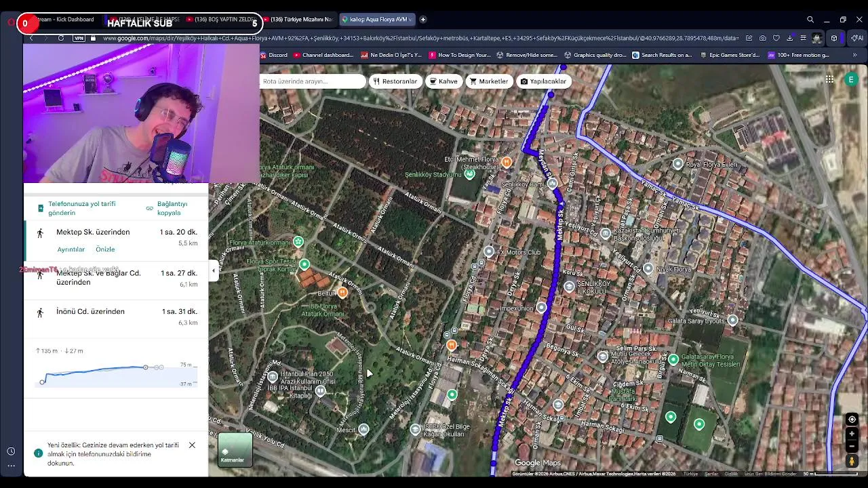Image resolution: width=868 pixels, height=488 pixels.
Task: Open a new browser tab
Action: [422, 20]
